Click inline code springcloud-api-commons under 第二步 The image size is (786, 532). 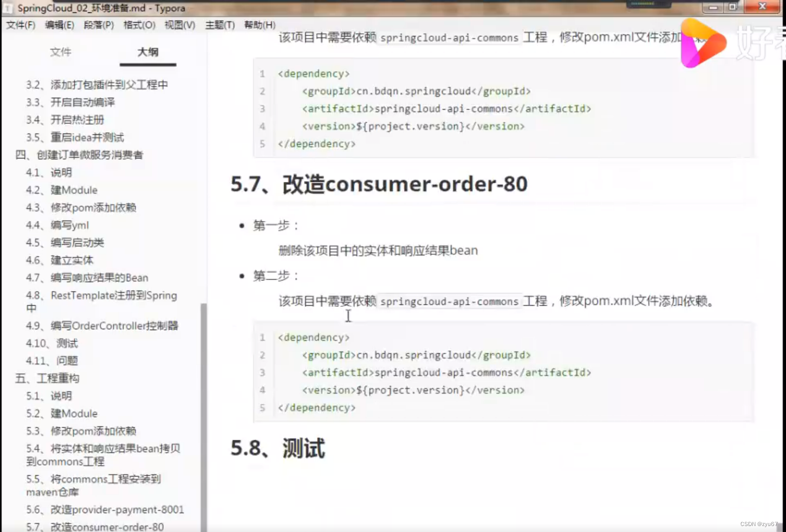click(x=449, y=302)
